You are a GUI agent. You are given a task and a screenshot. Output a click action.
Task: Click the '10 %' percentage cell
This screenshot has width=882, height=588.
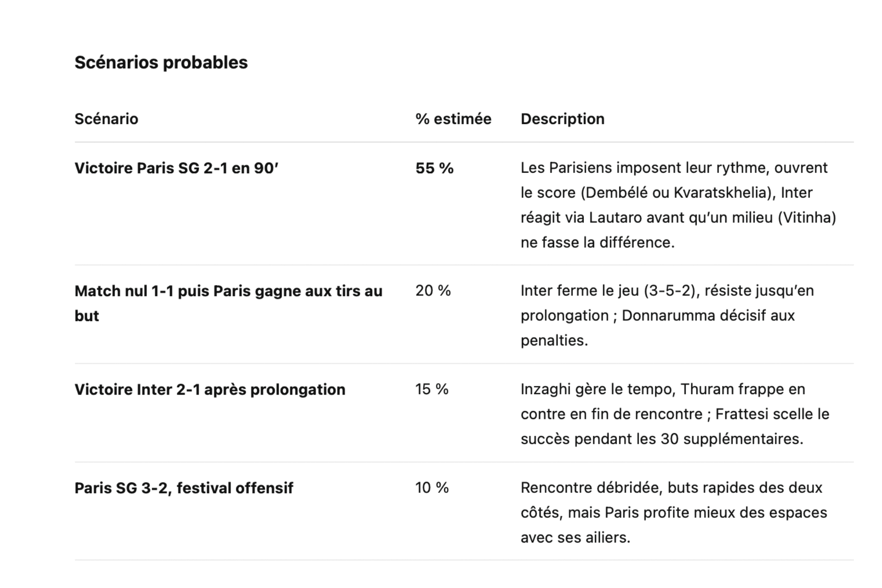point(432,487)
